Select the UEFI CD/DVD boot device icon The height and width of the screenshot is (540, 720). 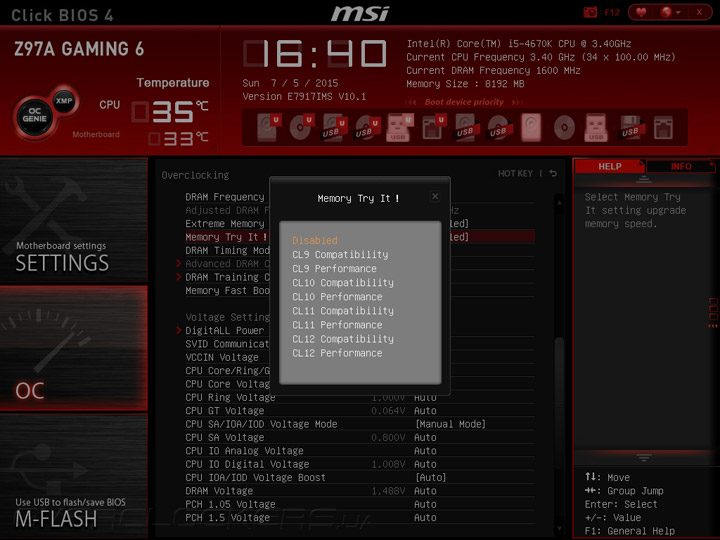click(301, 127)
